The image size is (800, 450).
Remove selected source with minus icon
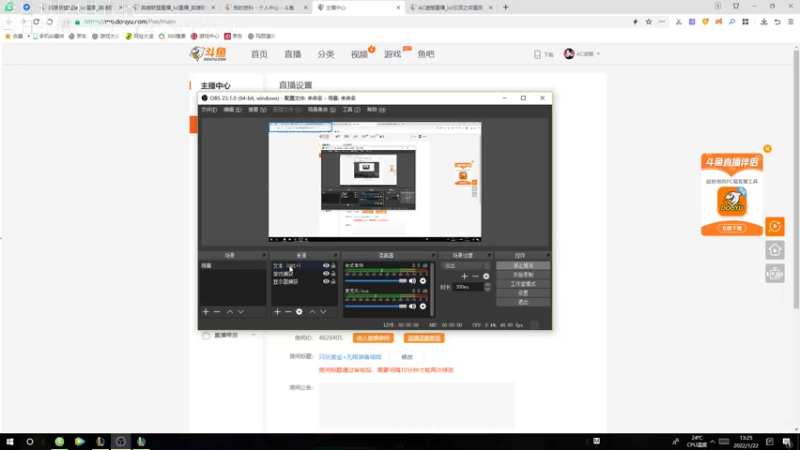(x=288, y=311)
